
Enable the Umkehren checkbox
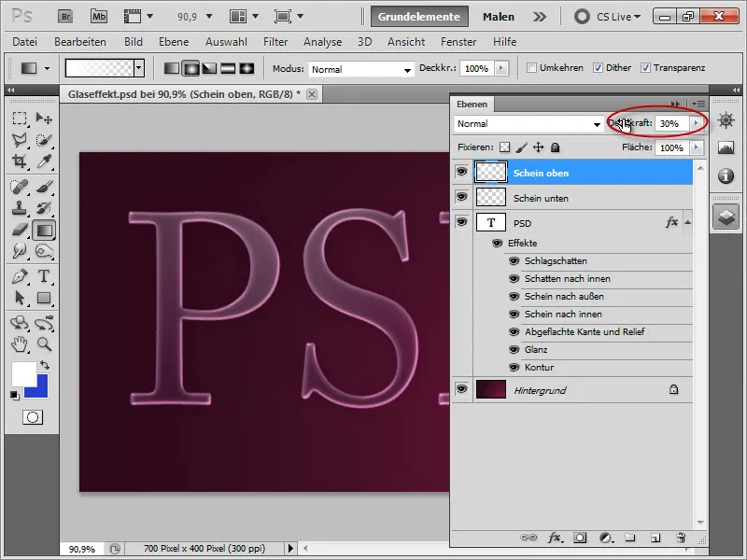[531, 68]
